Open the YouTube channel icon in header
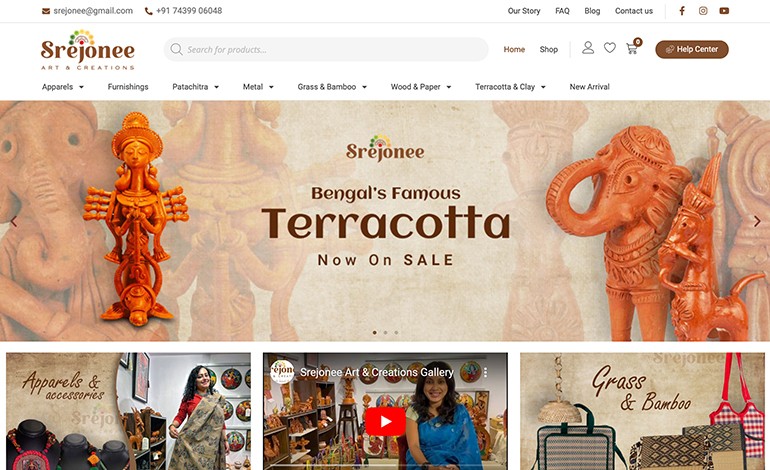Viewport: 770px width, 470px height. 724,11
